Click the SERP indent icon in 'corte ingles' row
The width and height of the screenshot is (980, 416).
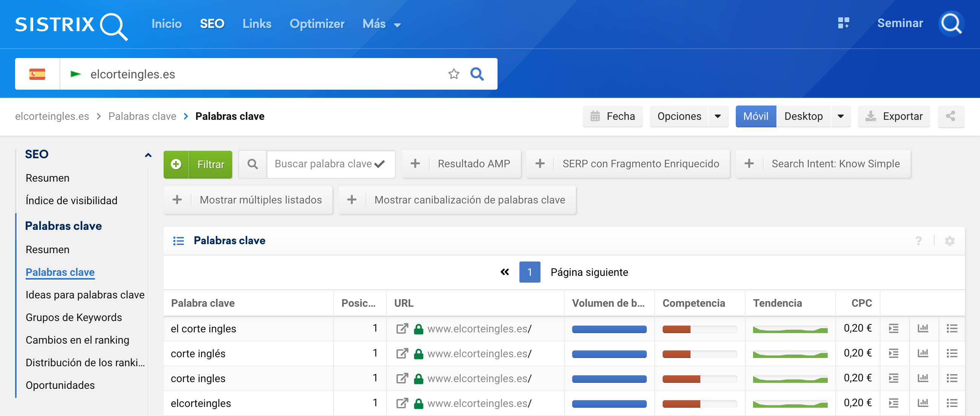(894, 378)
